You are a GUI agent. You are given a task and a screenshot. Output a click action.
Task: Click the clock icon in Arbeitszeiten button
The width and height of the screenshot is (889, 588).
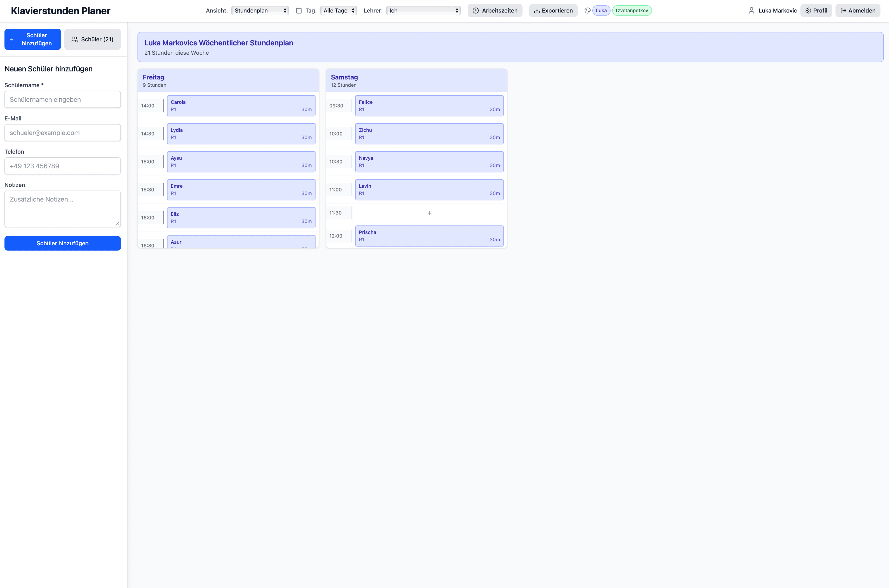pos(476,10)
